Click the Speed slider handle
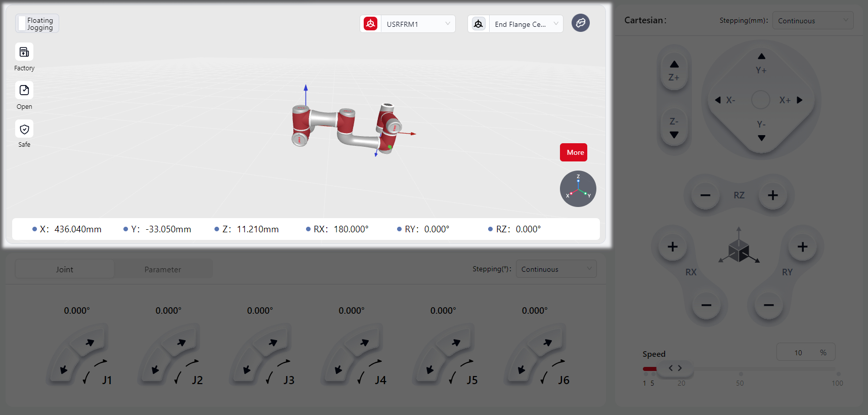This screenshot has width=868, height=415. (675, 368)
